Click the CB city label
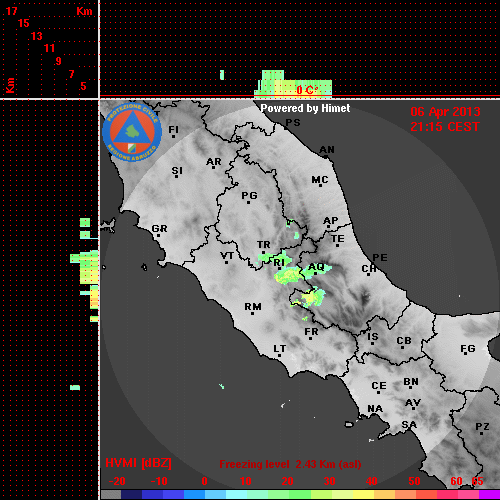The image size is (500, 500). 404,341
